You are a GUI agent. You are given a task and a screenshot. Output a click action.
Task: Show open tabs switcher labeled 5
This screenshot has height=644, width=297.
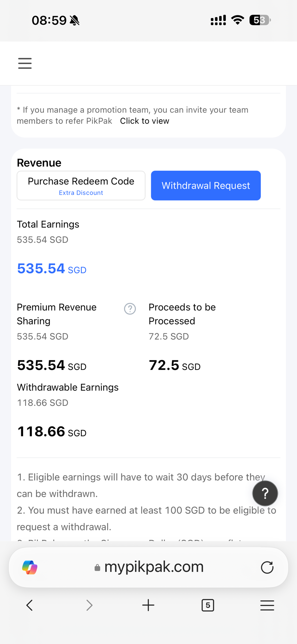coord(208,605)
